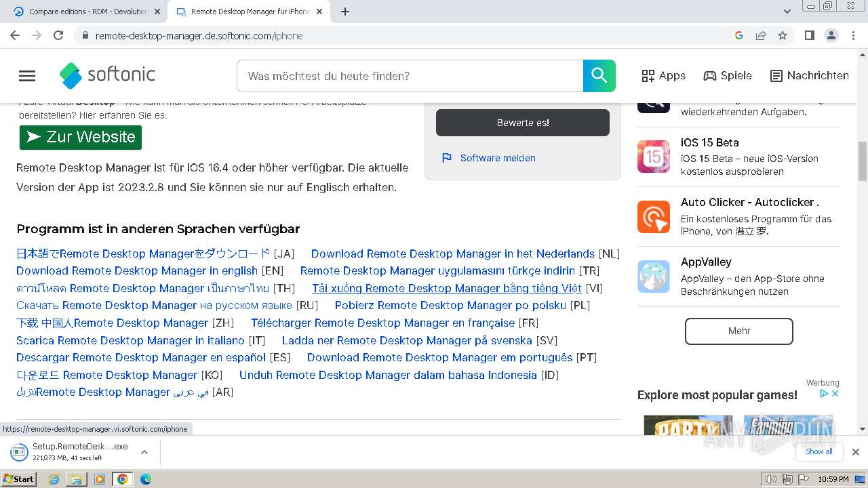Open the iOS 15 Beta title link
868x488 pixels.
pyautogui.click(x=710, y=142)
